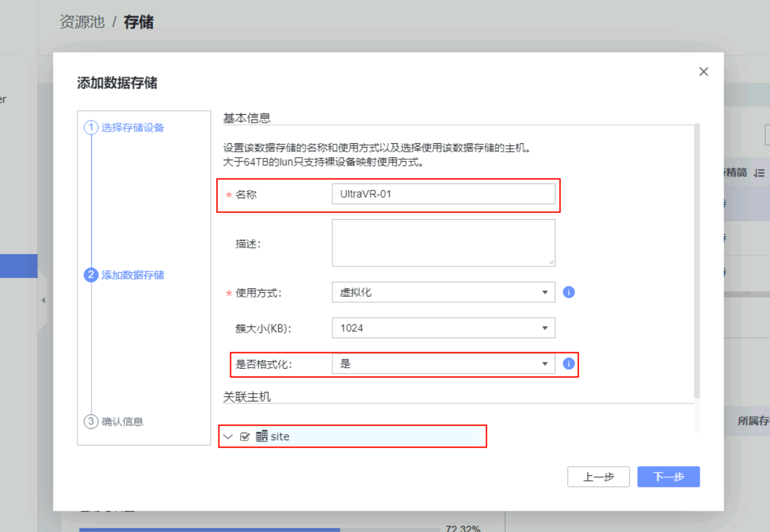
Task: Open the 使用方式 dropdown
Action: pos(443,292)
